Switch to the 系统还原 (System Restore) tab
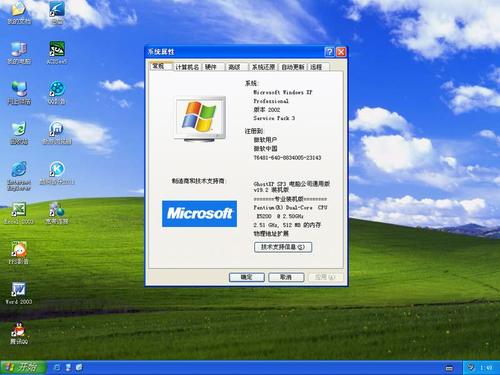This screenshot has width=500, height=375. tap(263, 67)
